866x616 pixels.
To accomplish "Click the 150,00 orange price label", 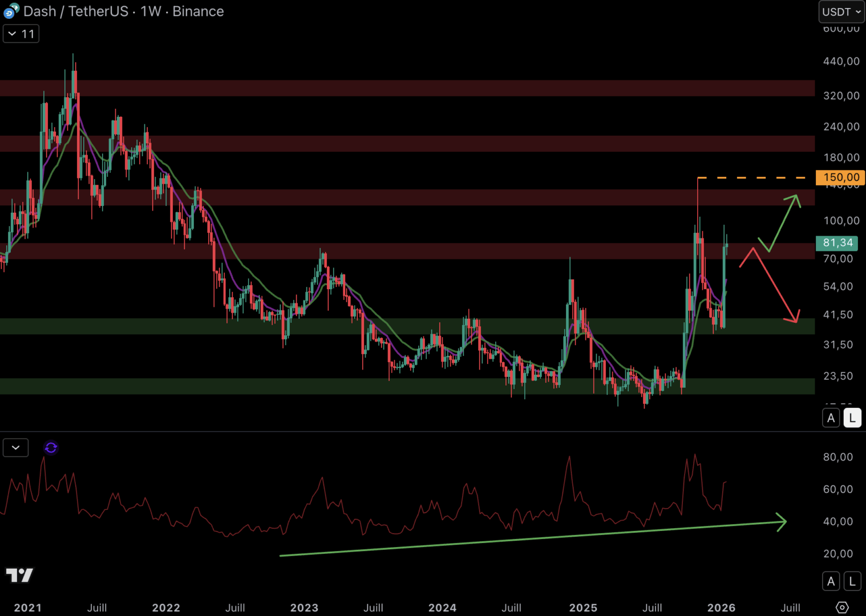I will point(840,177).
